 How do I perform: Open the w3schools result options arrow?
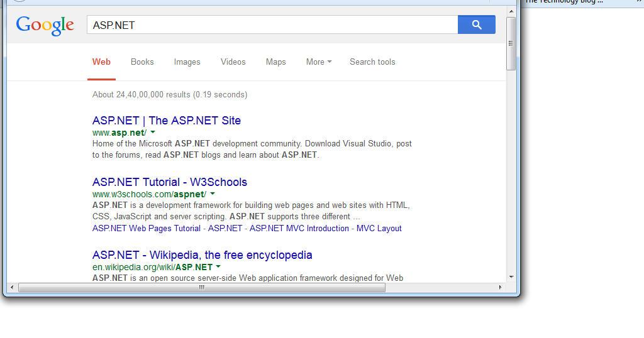(213, 194)
